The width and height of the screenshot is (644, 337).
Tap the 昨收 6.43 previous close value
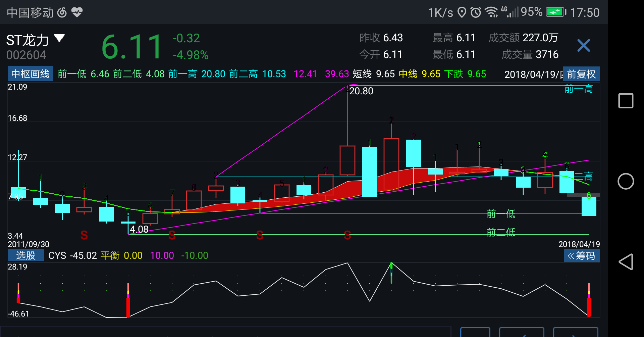click(x=381, y=38)
